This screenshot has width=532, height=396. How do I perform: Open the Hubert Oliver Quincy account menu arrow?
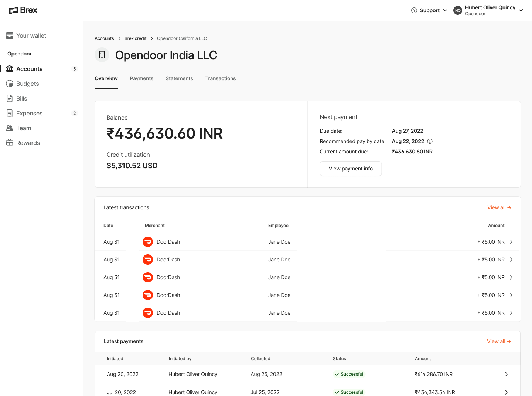click(x=521, y=10)
